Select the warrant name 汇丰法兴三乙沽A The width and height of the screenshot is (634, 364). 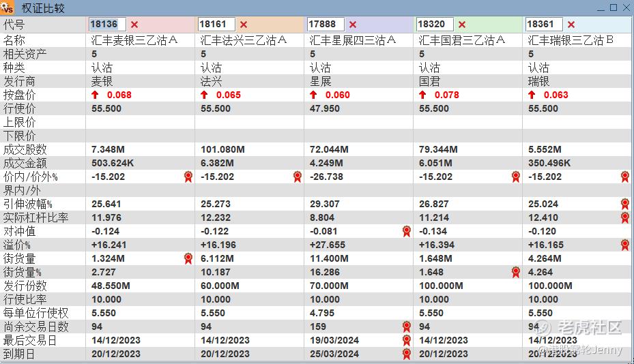244,40
